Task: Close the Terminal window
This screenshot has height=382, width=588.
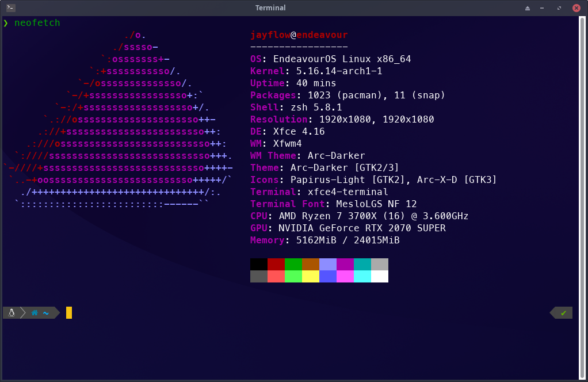Action: tap(576, 8)
